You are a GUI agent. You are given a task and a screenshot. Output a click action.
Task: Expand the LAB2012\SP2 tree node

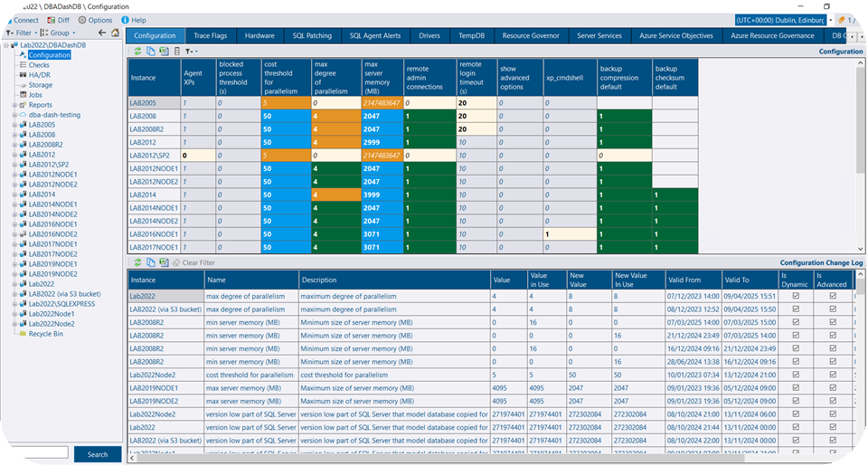click(15, 165)
